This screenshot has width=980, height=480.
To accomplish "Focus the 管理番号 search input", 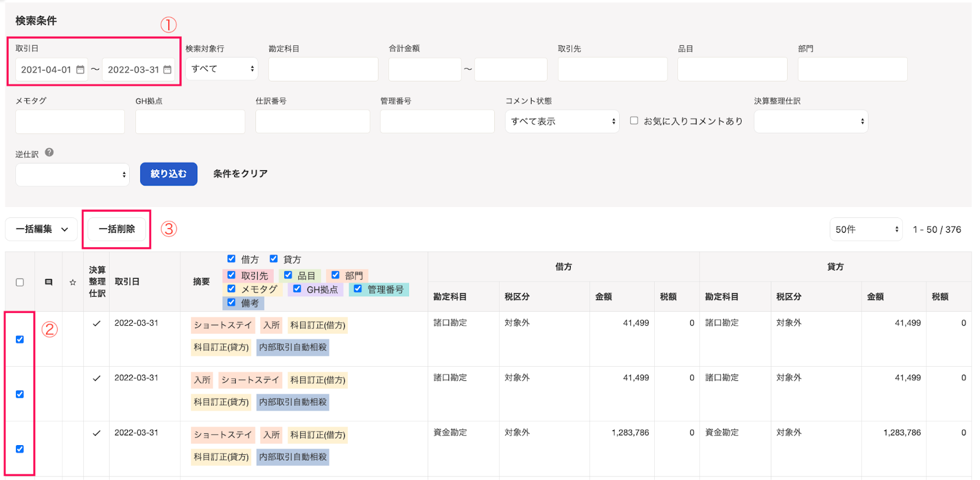I will point(437,121).
